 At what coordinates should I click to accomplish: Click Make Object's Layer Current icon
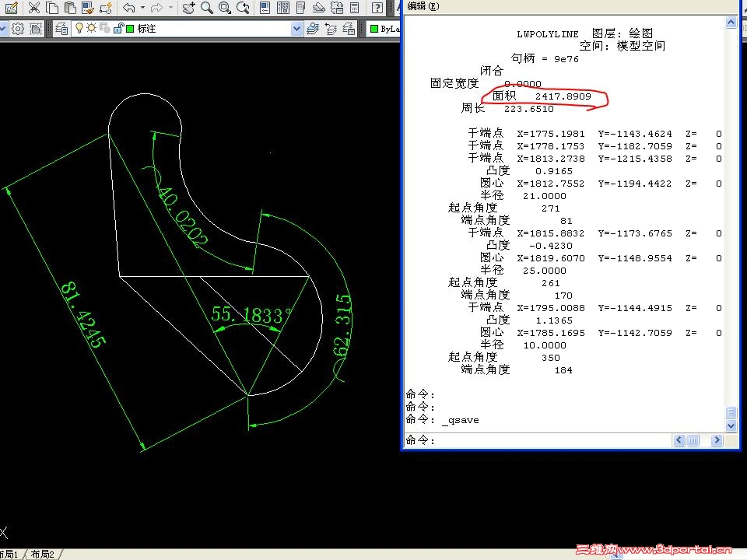click(313, 29)
